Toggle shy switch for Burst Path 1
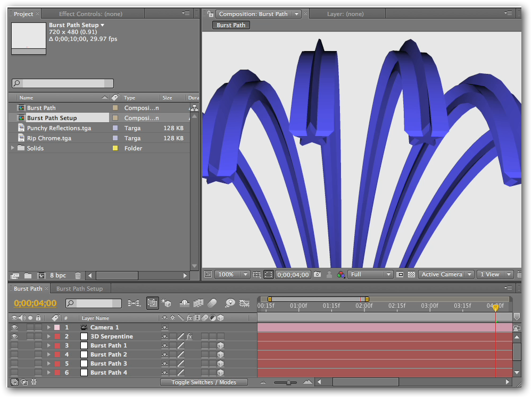The height and width of the screenshot is (398, 532). (x=164, y=345)
